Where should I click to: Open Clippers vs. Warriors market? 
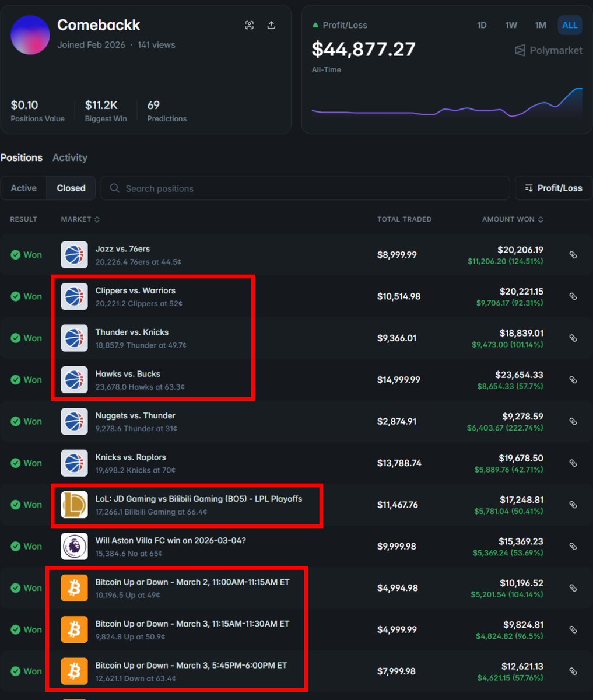[135, 290]
